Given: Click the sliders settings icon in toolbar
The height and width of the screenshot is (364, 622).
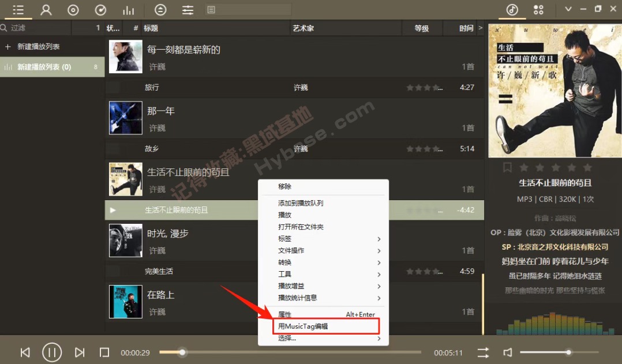Looking at the screenshot, I should tap(188, 10).
